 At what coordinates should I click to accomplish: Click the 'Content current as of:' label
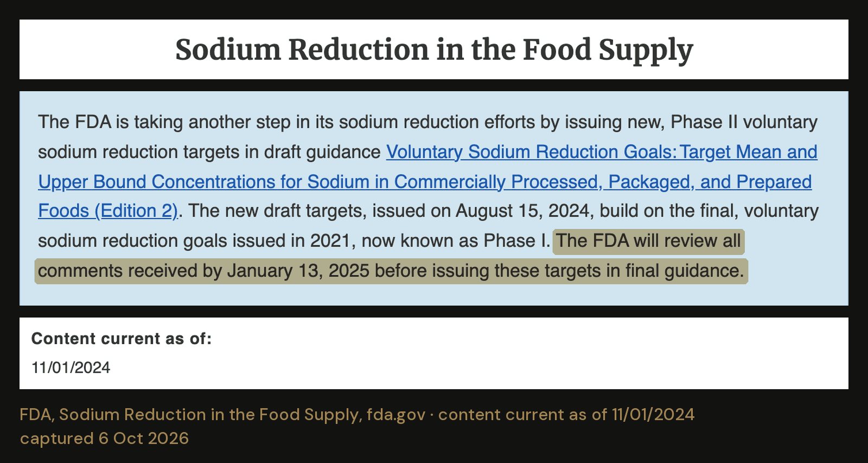coord(122,339)
